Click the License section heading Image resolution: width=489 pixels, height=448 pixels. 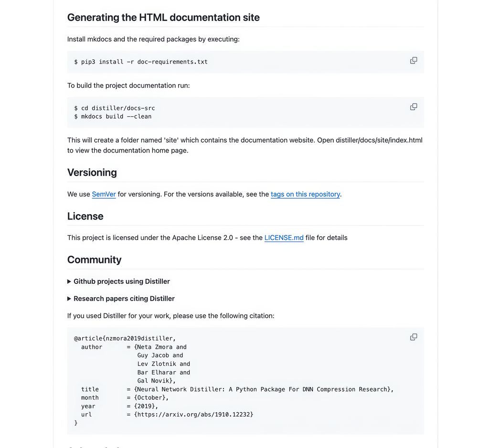(85, 216)
